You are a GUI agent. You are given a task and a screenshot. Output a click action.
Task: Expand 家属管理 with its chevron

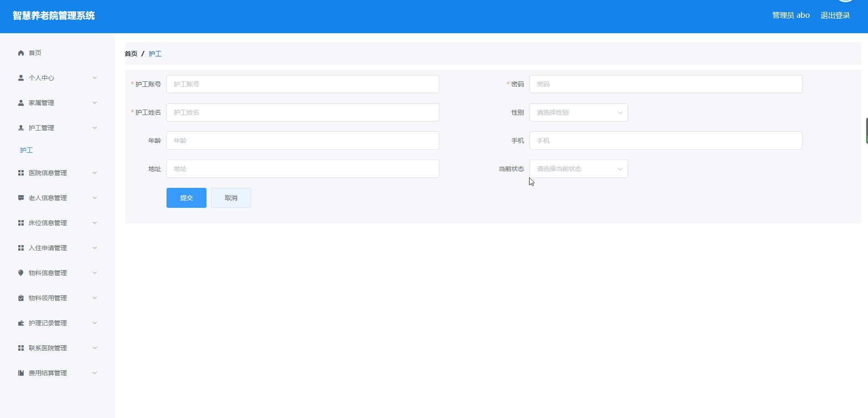[95, 103]
